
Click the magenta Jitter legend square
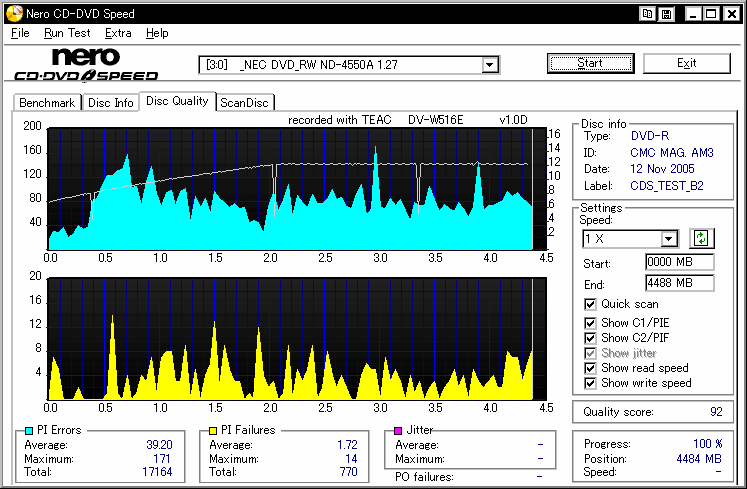(398, 431)
